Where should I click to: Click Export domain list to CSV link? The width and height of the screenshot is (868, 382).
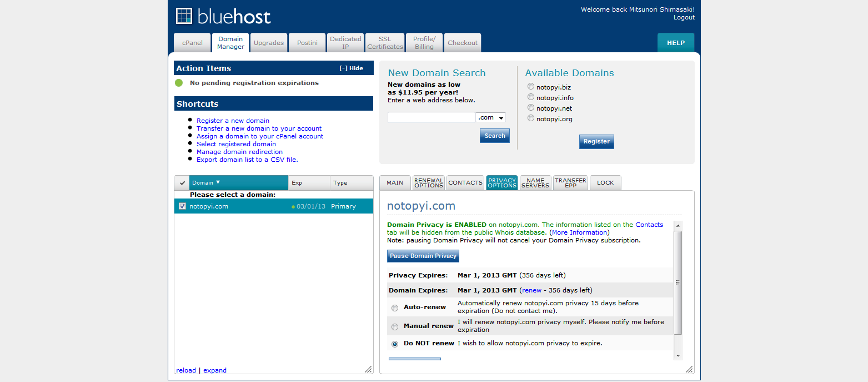tap(247, 160)
